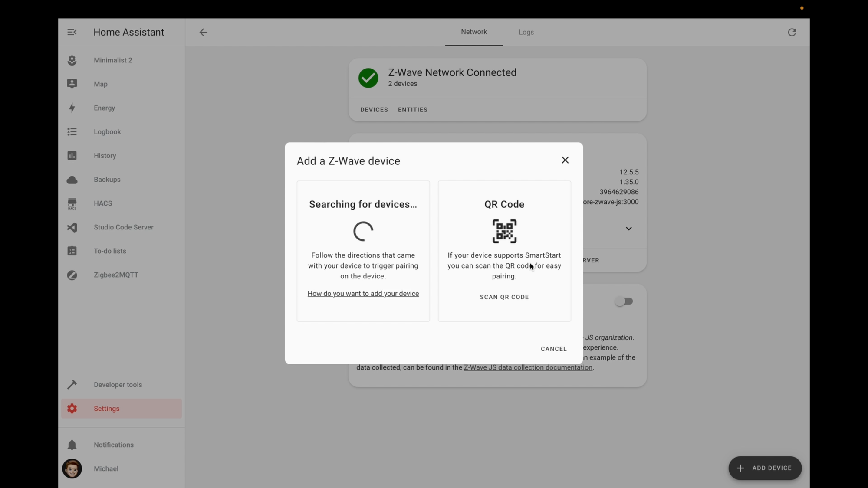
Task: Open the Z-Wave JS data collection documentation link
Action: pos(528,367)
